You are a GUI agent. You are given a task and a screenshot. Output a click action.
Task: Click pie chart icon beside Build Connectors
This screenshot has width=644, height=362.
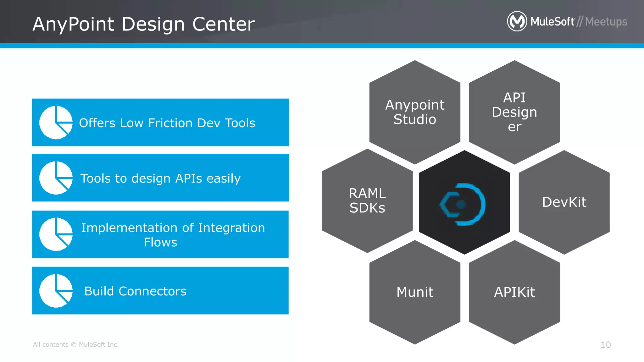56,291
